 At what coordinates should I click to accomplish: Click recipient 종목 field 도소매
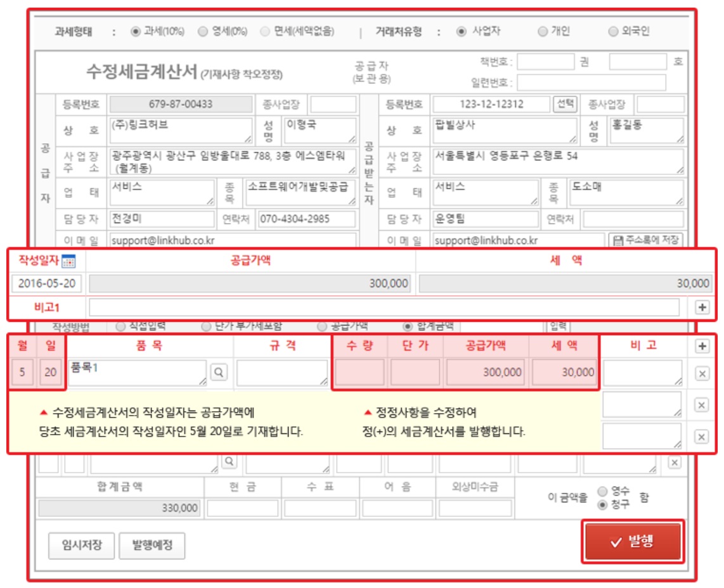(626, 193)
